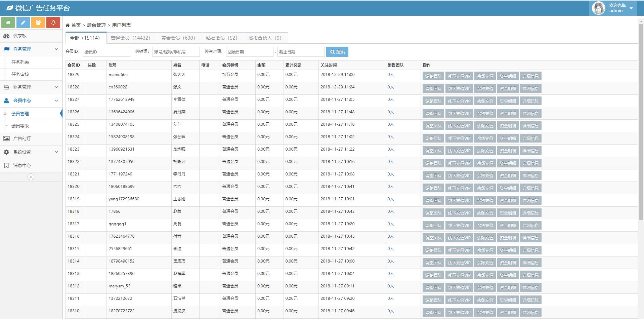The height and width of the screenshot is (319, 644).
Task: Click the 关键词 keyword input field
Action: pyautogui.click(x=176, y=52)
